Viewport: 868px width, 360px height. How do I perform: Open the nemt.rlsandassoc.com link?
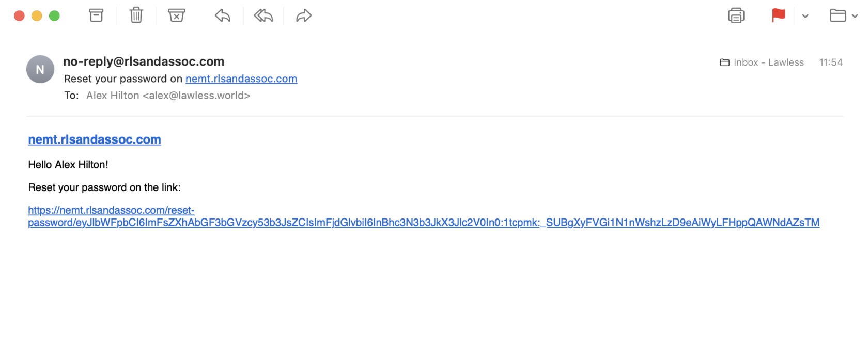click(94, 139)
